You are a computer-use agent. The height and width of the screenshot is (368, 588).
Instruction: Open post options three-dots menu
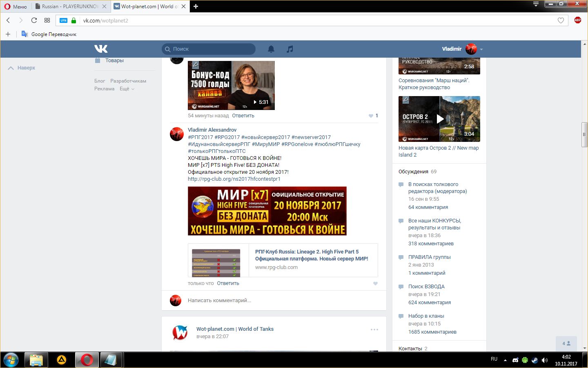click(x=374, y=330)
